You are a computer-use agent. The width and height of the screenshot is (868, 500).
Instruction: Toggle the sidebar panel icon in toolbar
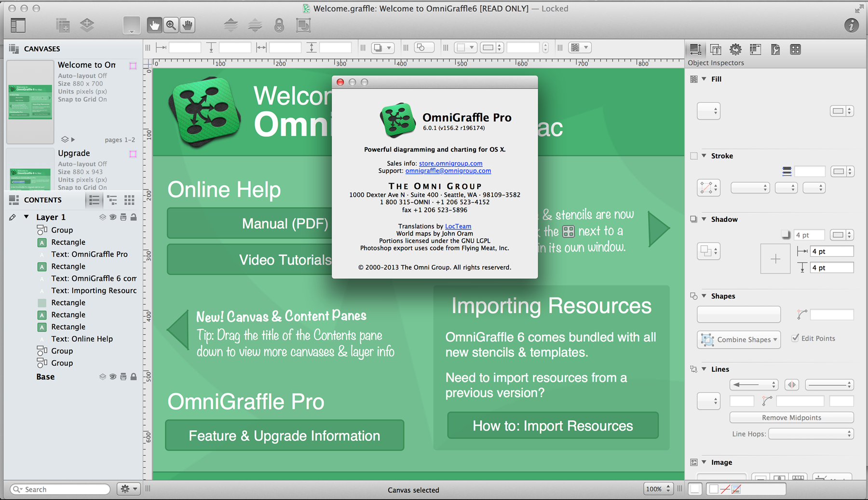(18, 25)
